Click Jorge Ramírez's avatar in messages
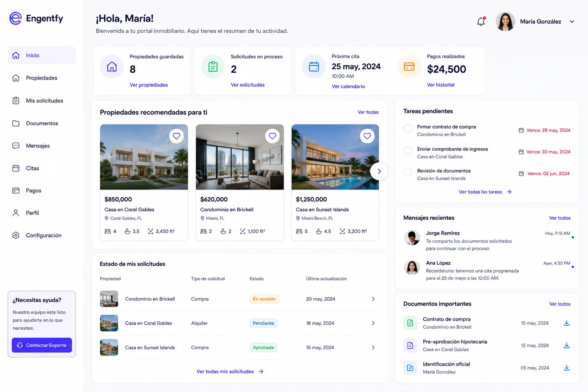The height and width of the screenshot is (392, 588). [412, 238]
